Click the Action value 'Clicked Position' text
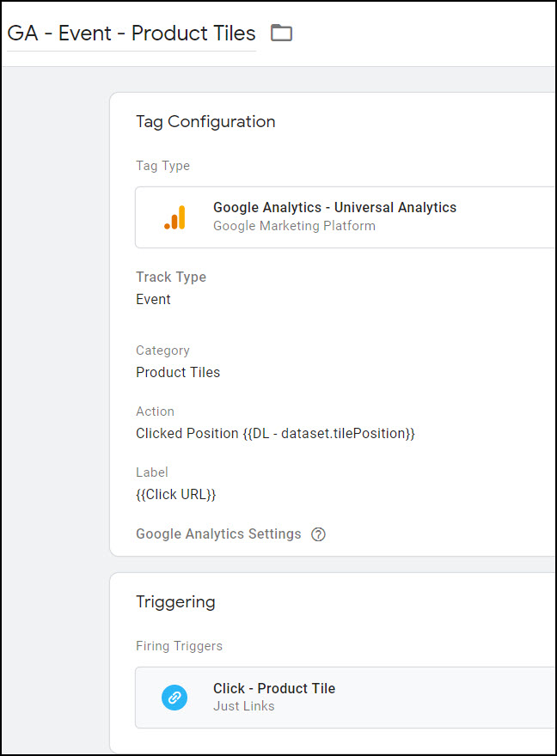Image resolution: width=557 pixels, height=756 pixels. [x=187, y=434]
